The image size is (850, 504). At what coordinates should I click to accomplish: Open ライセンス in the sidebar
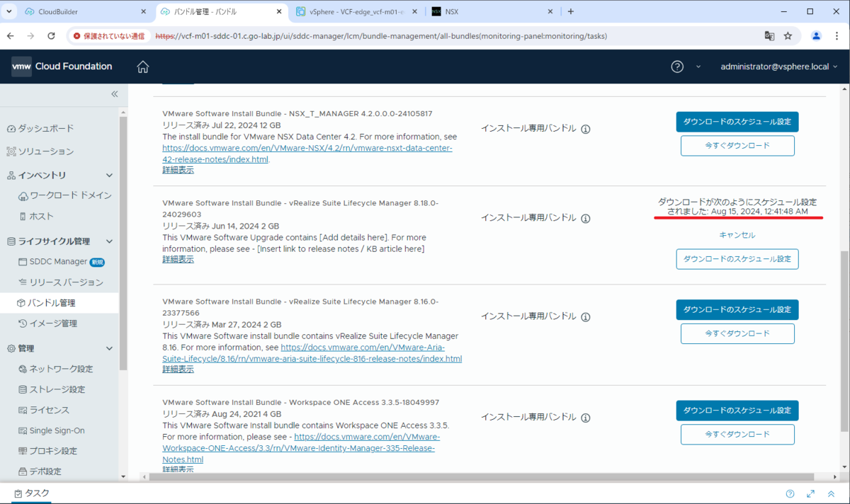coord(44,410)
